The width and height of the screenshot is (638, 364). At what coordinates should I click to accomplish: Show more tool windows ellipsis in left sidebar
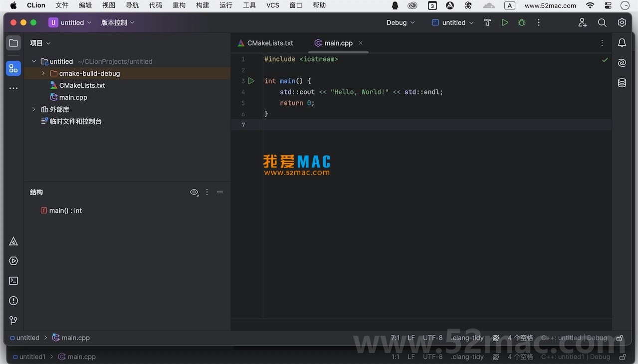coord(13,88)
